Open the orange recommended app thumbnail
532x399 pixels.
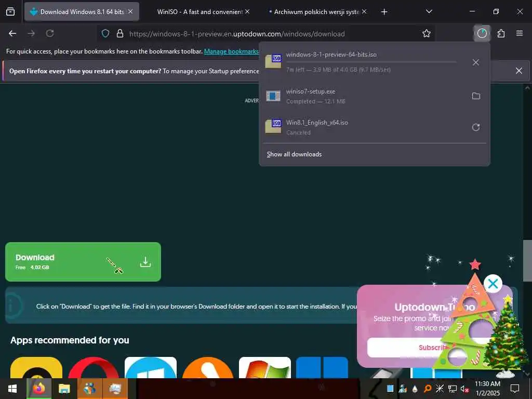click(208, 368)
